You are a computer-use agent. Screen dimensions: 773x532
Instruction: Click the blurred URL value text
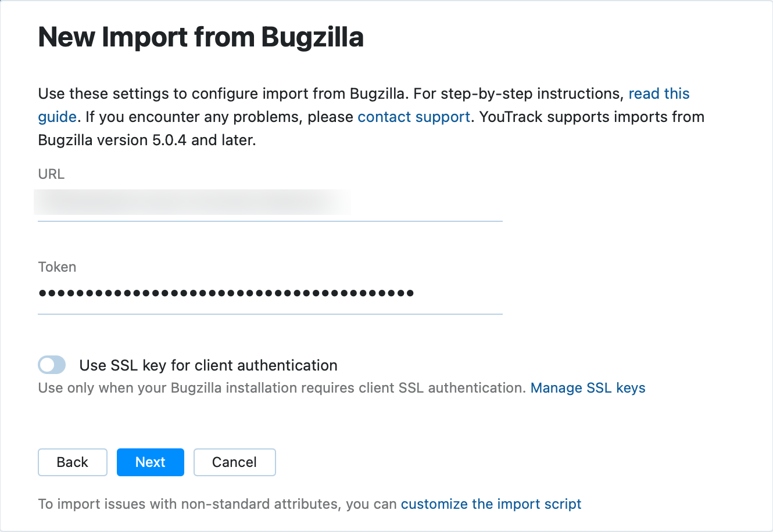click(192, 202)
